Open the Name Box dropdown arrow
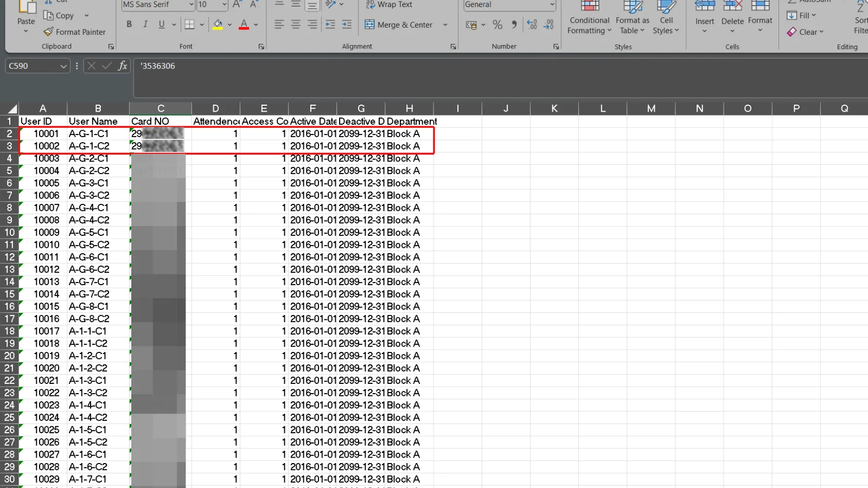 (63, 66)
